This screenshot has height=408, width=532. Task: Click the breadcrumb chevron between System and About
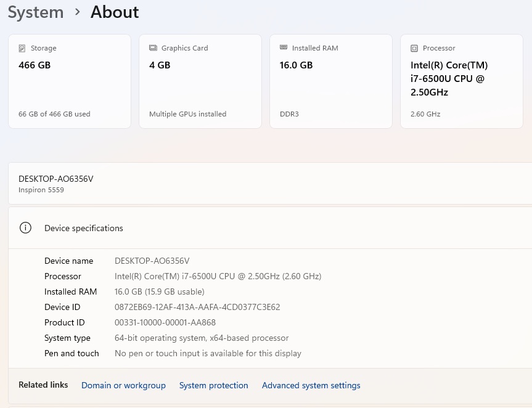77,12
